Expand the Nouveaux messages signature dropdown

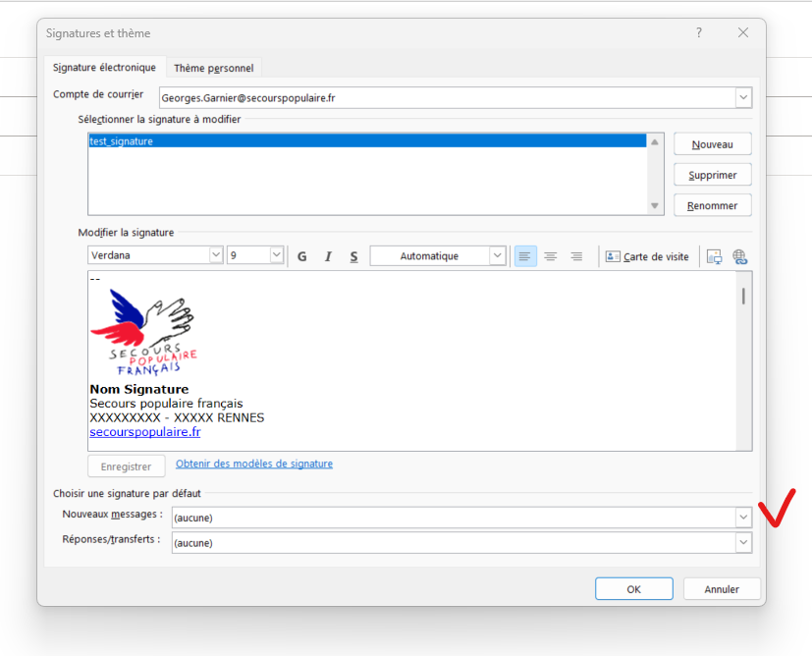point(743,518)
